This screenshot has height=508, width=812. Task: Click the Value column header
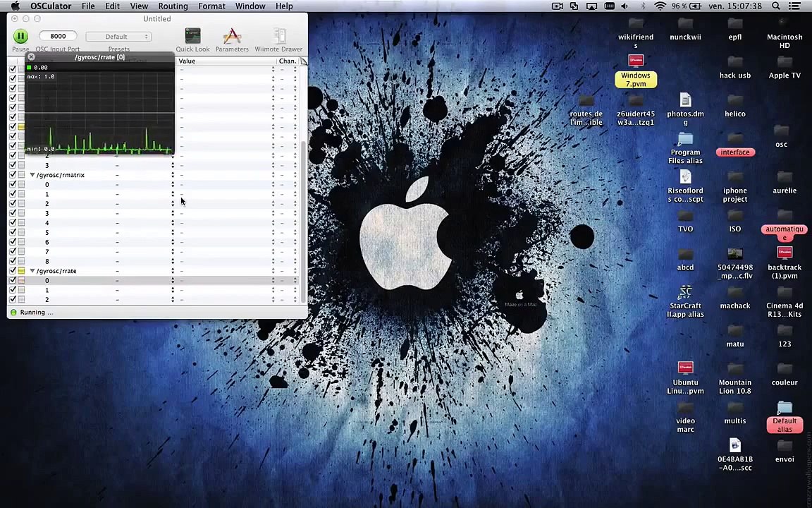click(226, 61)
